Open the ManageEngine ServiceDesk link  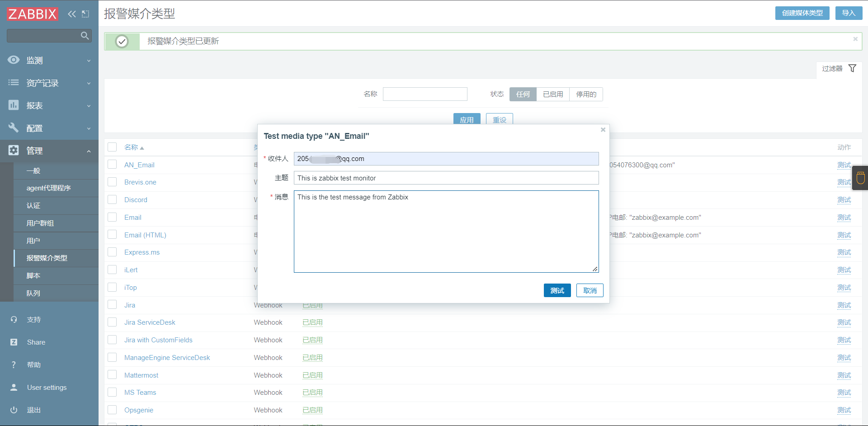click(167, 358)
